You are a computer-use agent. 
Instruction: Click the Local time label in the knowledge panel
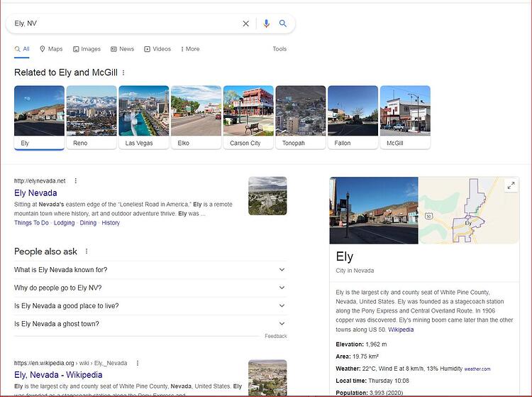[x=351, y=381]
